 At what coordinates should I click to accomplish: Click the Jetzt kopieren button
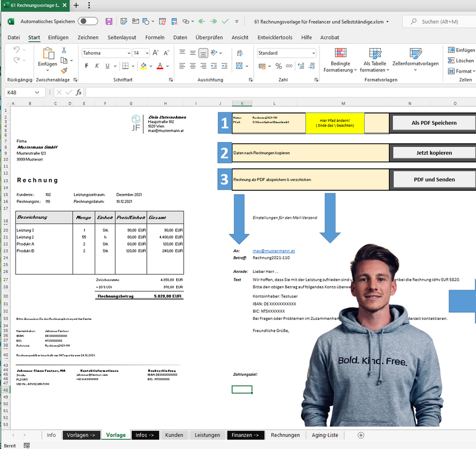coord(434,153)
